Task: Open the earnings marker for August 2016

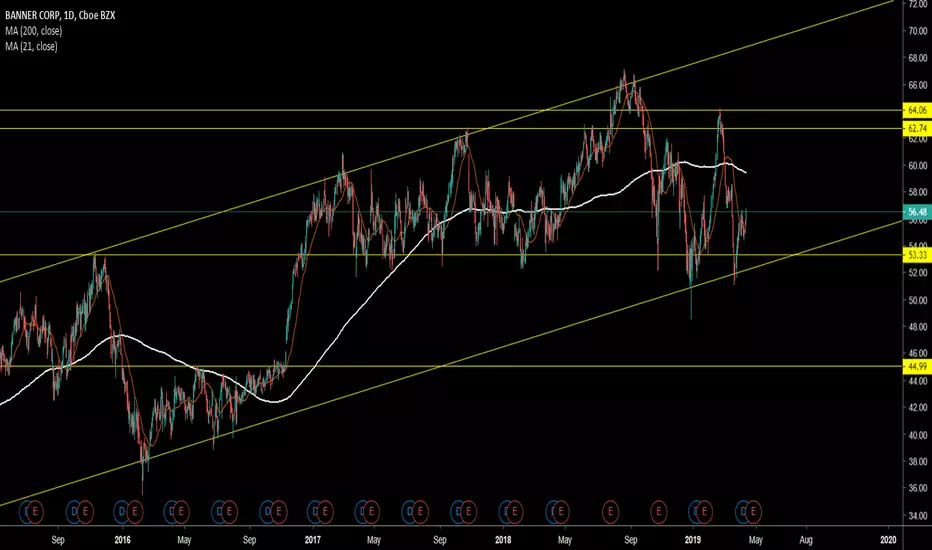Action: 229,511
